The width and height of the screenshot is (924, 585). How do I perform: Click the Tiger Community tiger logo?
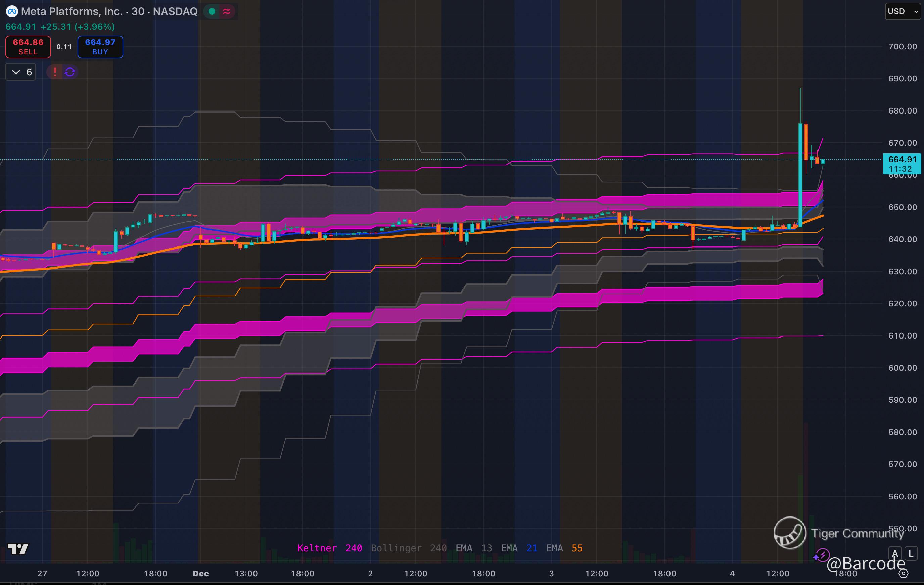(790, 533)
